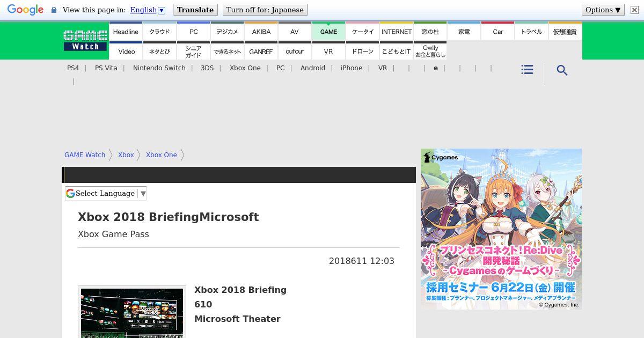
Task: Open the Select Language dropdown
Action: tap(106, 193)
